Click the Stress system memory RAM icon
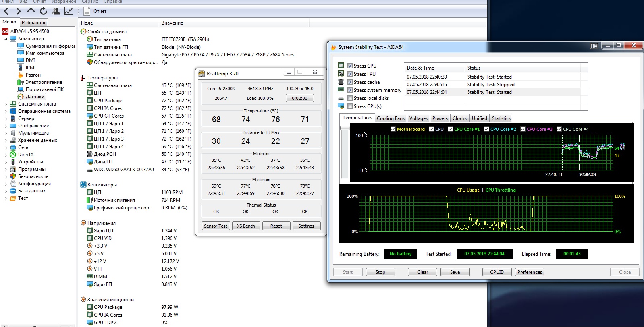The width and height of the screenshot is (644, 327). point(341,89)
